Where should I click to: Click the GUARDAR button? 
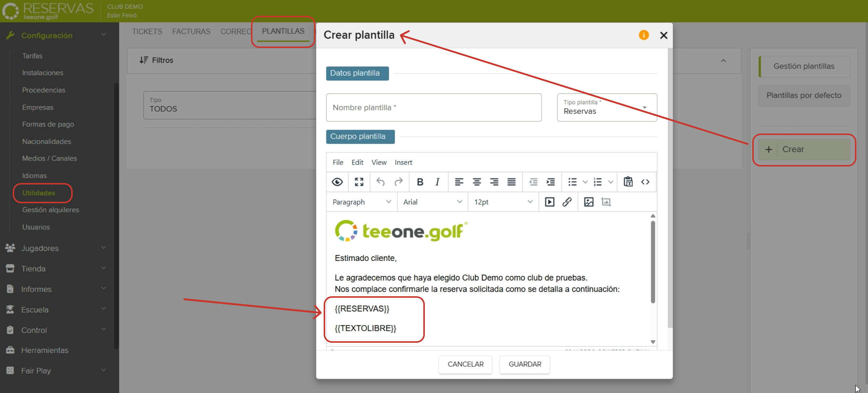(x=524, y=364)
